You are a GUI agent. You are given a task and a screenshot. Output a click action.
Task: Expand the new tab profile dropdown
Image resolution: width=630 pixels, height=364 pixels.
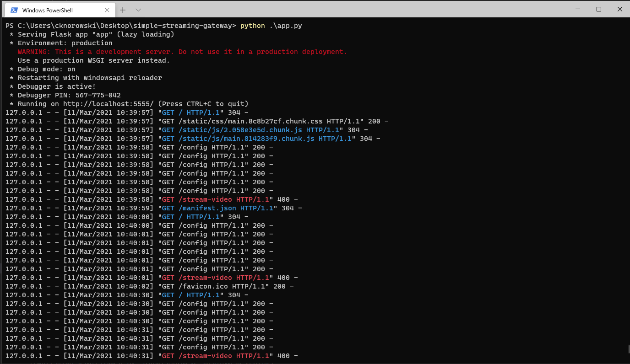click(138, 10)
